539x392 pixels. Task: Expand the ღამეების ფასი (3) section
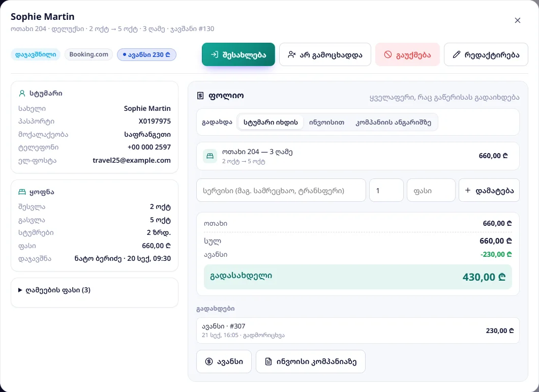click(x=54, y=290)
